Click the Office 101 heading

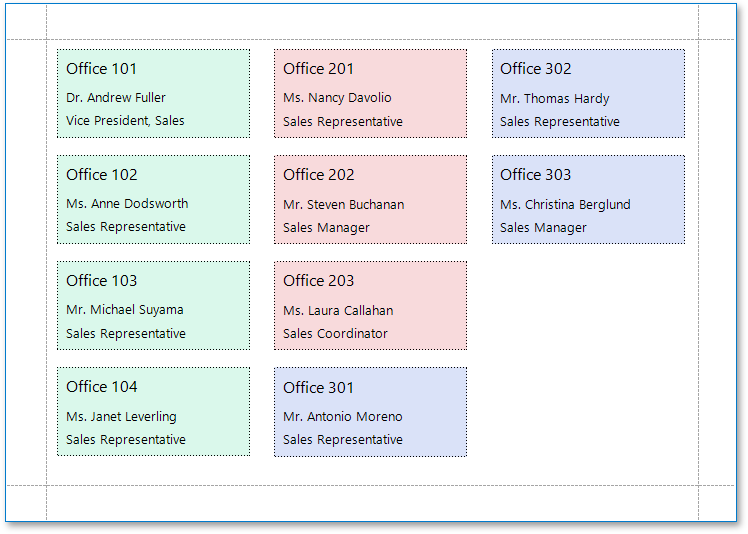tap(101, 69)
